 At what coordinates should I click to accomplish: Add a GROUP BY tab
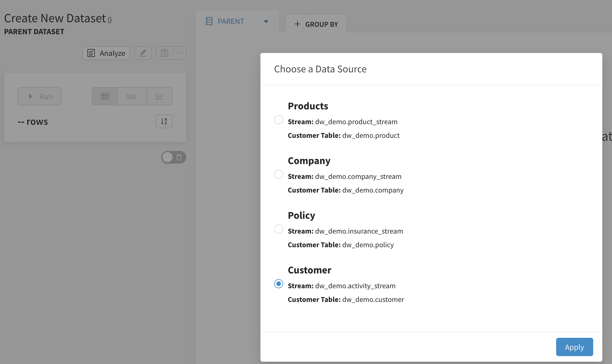click(316, 24)
